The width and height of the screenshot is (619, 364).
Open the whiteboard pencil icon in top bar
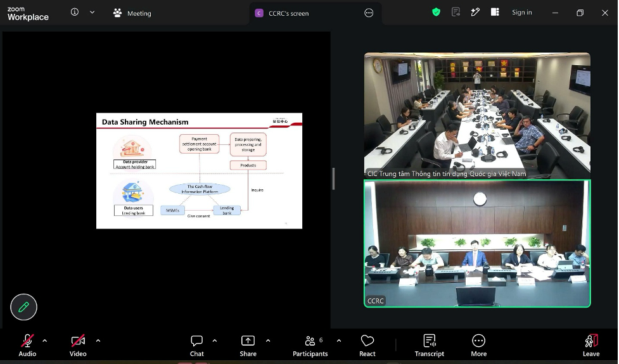[x=475, y=12]
